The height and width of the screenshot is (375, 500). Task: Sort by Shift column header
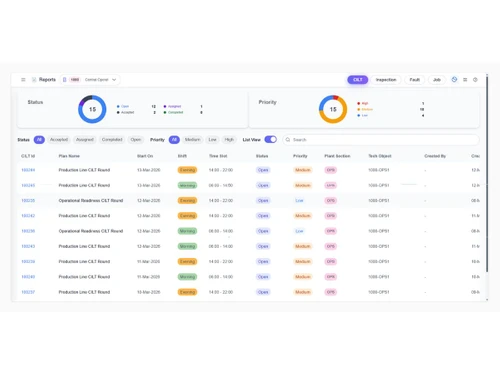pyautogui.click(x=182, y=156)
